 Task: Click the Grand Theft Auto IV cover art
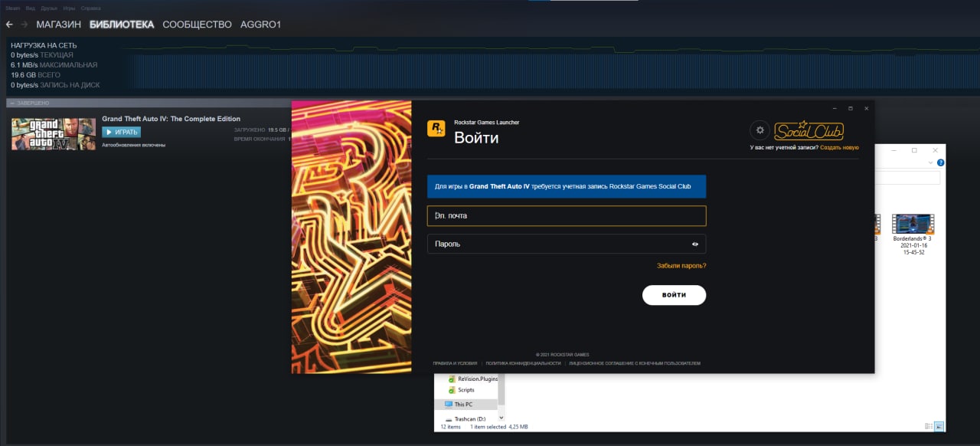pos(54,133)
